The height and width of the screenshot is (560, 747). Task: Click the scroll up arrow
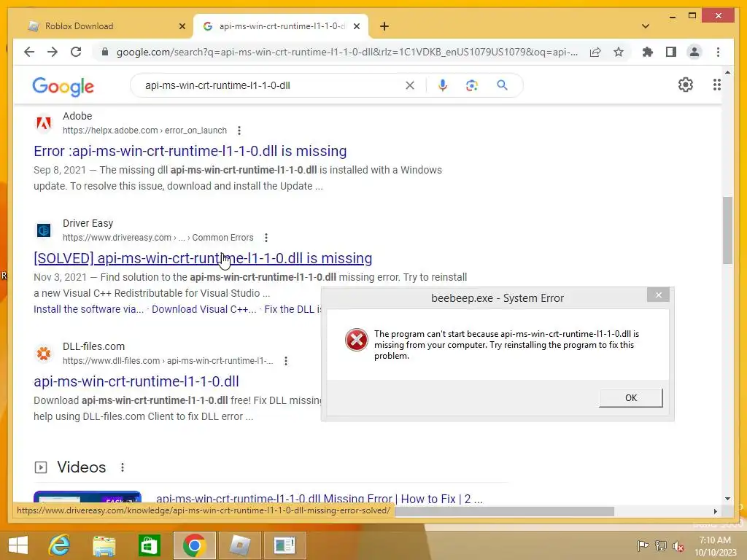point(727,72)
